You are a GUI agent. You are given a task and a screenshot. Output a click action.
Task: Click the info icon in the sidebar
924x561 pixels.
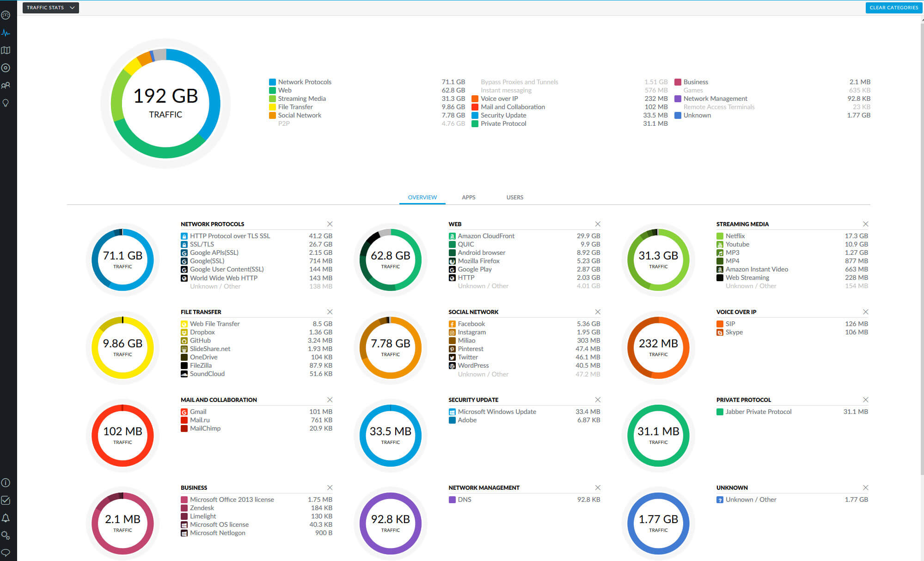6,483
